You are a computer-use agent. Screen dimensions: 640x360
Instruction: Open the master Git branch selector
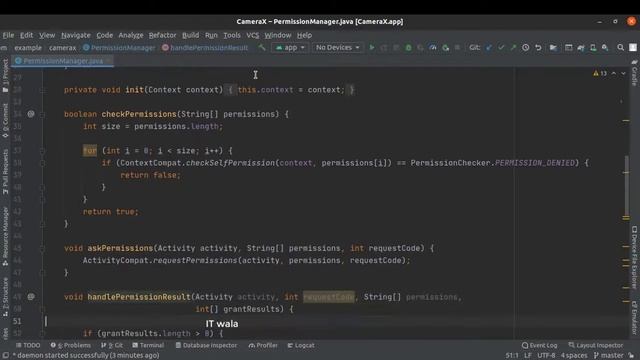coord(608,355)
